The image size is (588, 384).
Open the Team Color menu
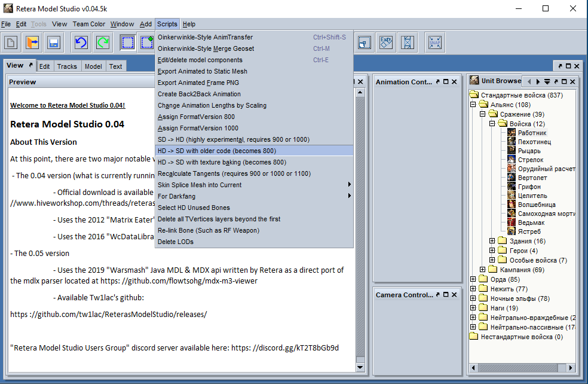pyautogui.click(x=89, y=24)
